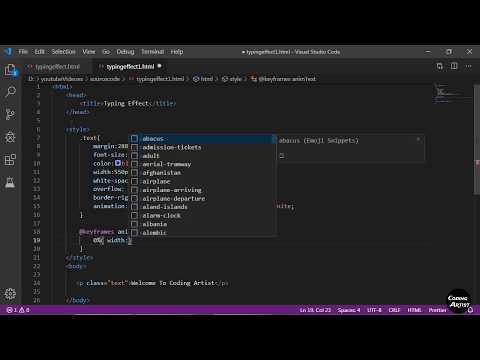Viewport: 480px width, 360px height.
Task: Click the color swatch beside the color property
Action: 118,163
